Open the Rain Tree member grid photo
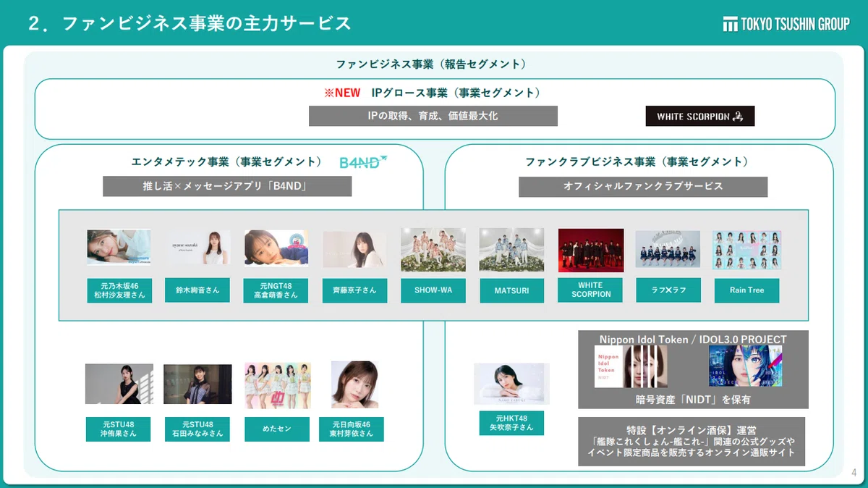 click(x=747, y=250)
